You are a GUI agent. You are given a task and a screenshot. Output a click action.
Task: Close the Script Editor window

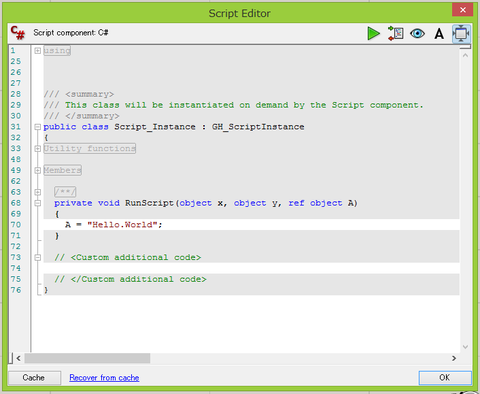tap(462, 10)
